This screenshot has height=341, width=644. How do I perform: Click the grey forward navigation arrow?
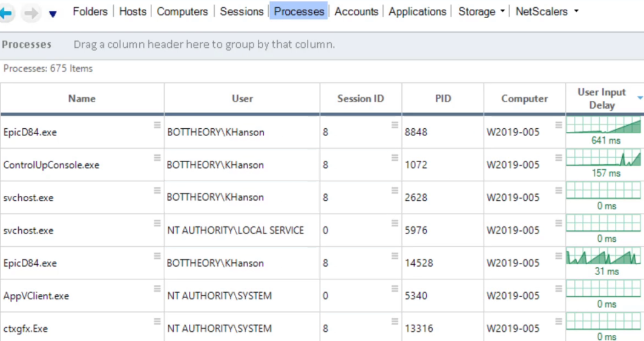[x=31, y=13]
